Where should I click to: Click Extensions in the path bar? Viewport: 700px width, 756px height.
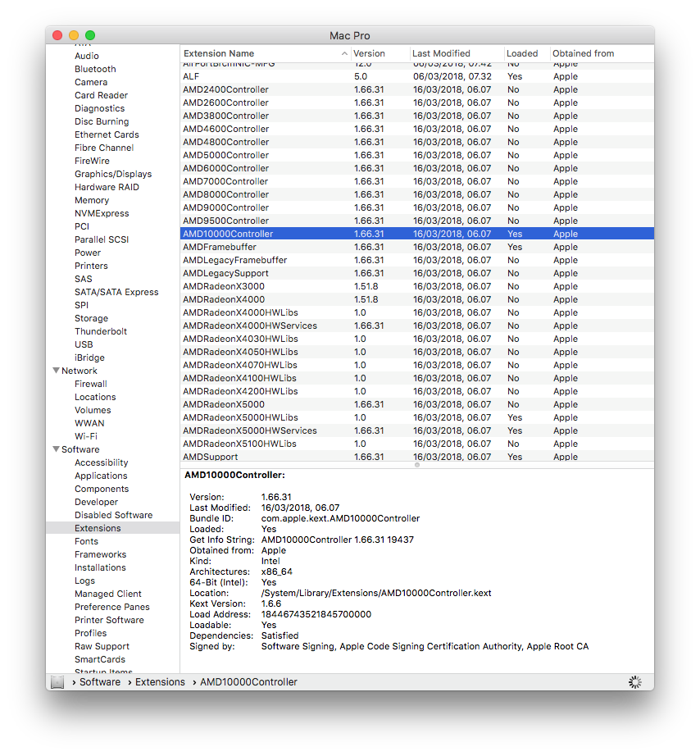click(160, 682)
